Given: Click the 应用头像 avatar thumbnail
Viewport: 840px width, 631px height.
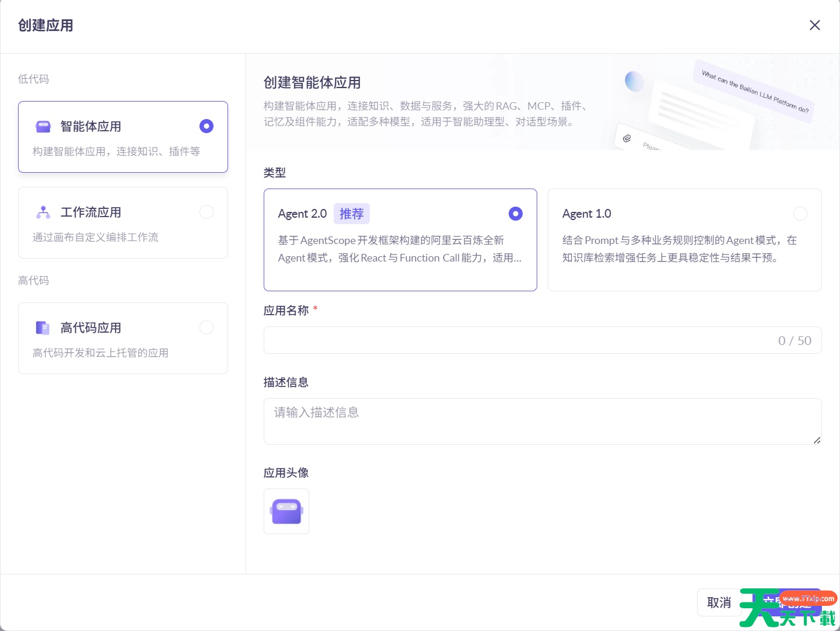Looking at the screenshot, I should coord(286,512).
